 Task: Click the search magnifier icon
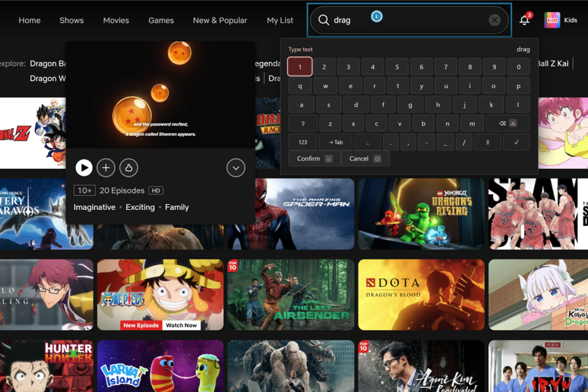tap(323, 20)
